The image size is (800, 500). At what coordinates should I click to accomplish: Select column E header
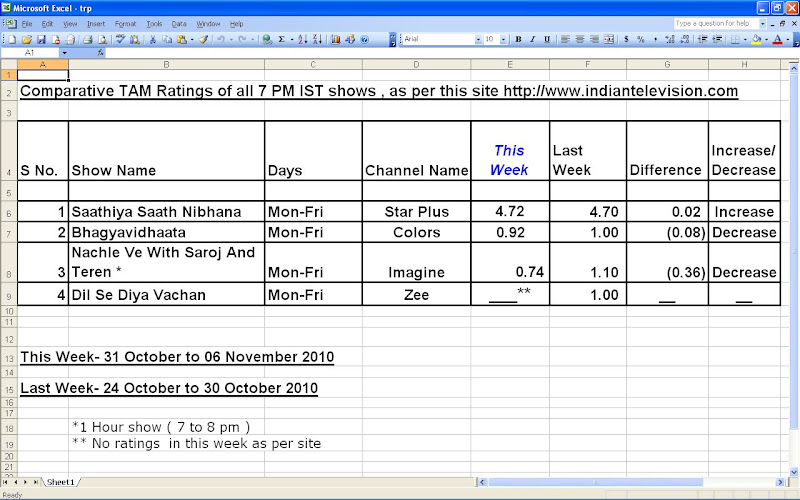pos(510,64)
